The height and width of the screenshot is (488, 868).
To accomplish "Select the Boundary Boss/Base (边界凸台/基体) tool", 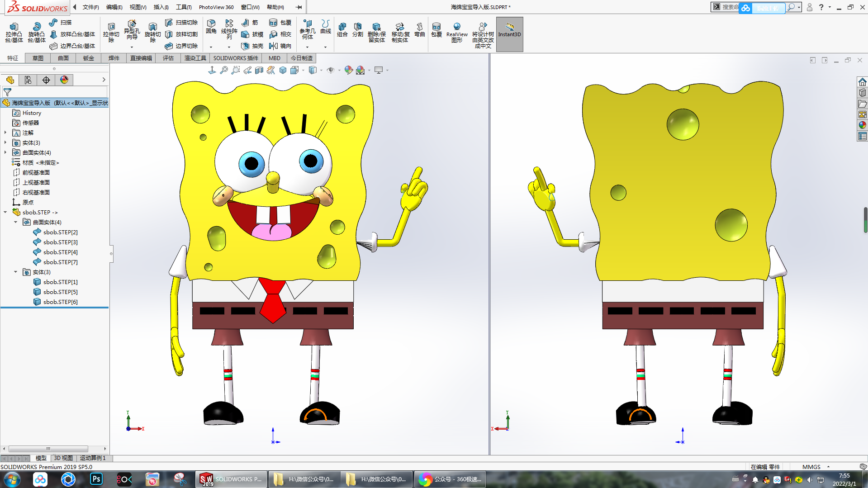I will pyautogui.click(x=72, y=46).
